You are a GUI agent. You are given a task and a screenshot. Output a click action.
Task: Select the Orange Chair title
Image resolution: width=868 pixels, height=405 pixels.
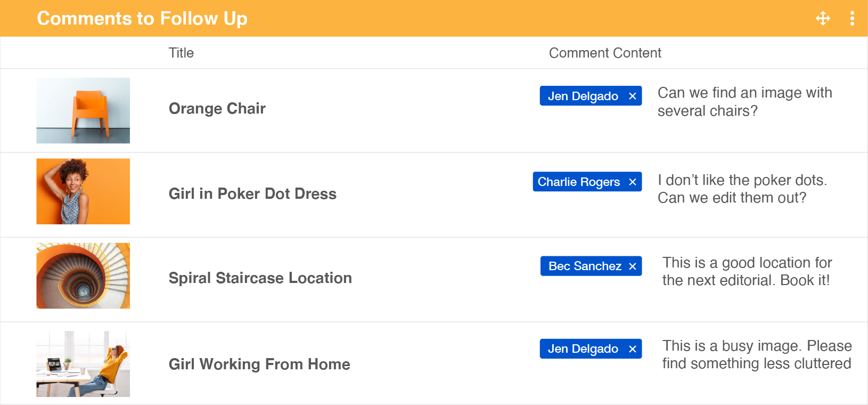(217, 109)
